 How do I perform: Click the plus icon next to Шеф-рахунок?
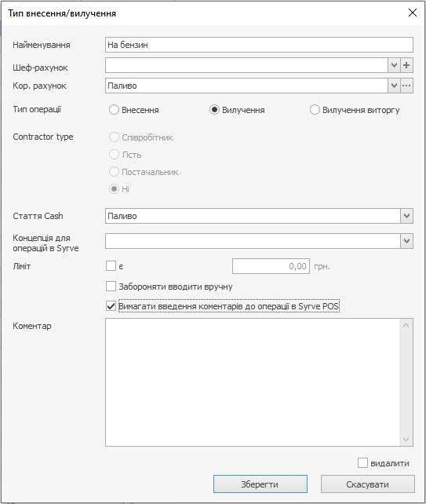[x=406, y=66]
